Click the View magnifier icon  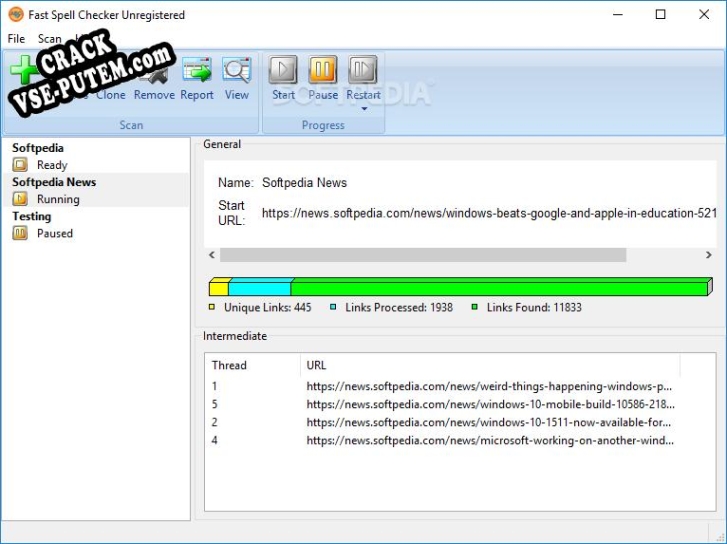(x=236, y=71)
